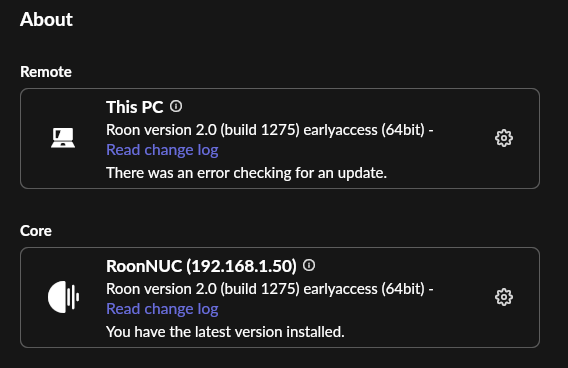Click the Remote section label
The image size is (568, 368).
pos(46,72)
